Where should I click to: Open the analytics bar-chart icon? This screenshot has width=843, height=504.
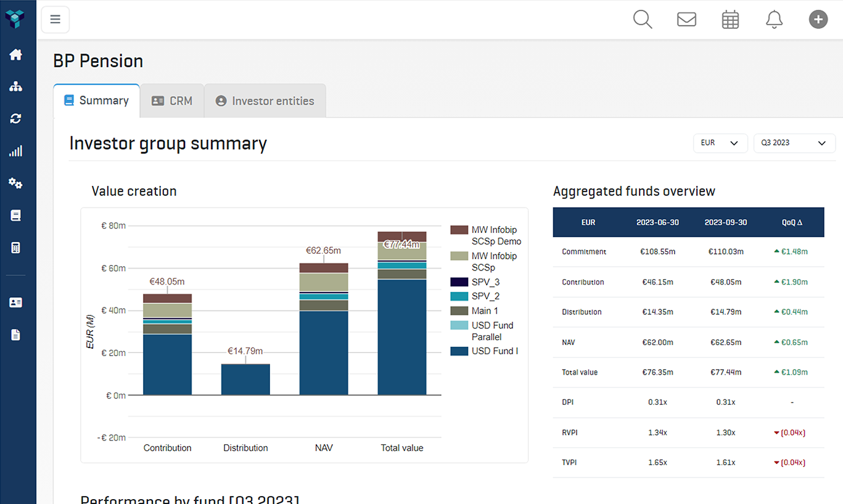[17, 150]
